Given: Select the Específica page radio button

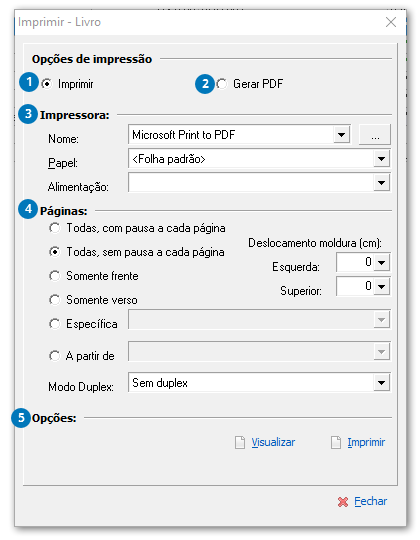Looking at the screenshot, I should tap(54, 324).
